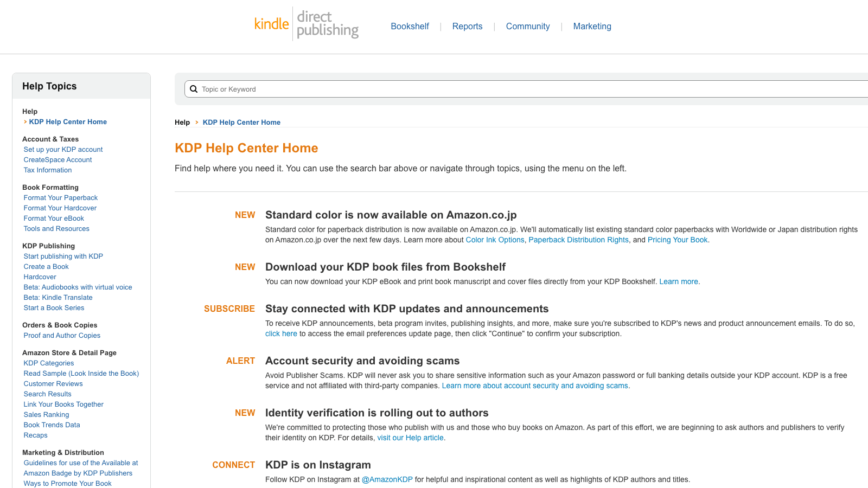Image resolution: width=868 pixels, height=488 pixels.
Task: Open Create a Book topic
Action: coord(46,266)
